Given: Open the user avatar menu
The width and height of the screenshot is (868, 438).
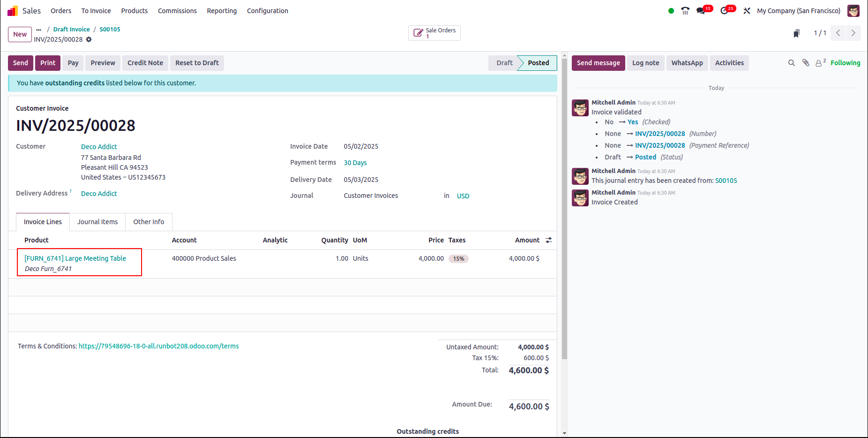Looking at the screenshot, I should click(x=853, y=11).
